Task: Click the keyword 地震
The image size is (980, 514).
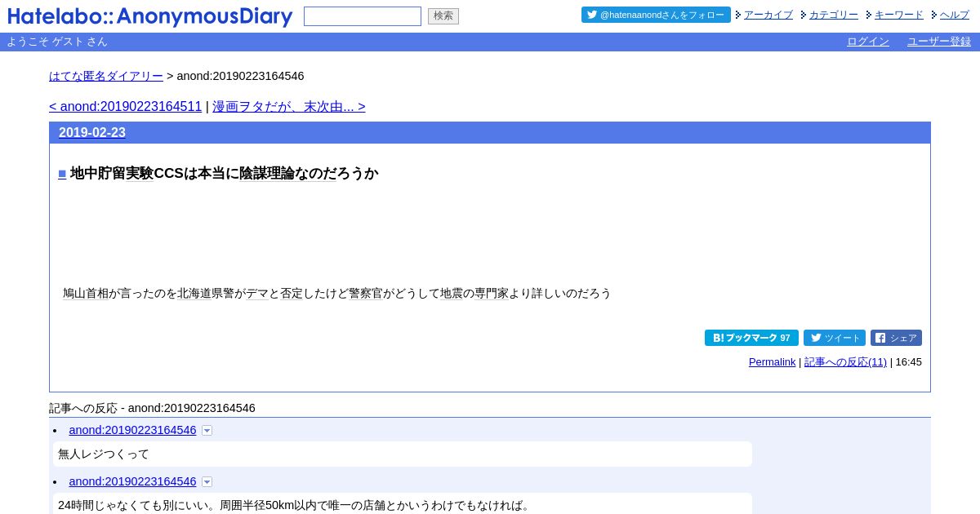Action: [452, 293]
